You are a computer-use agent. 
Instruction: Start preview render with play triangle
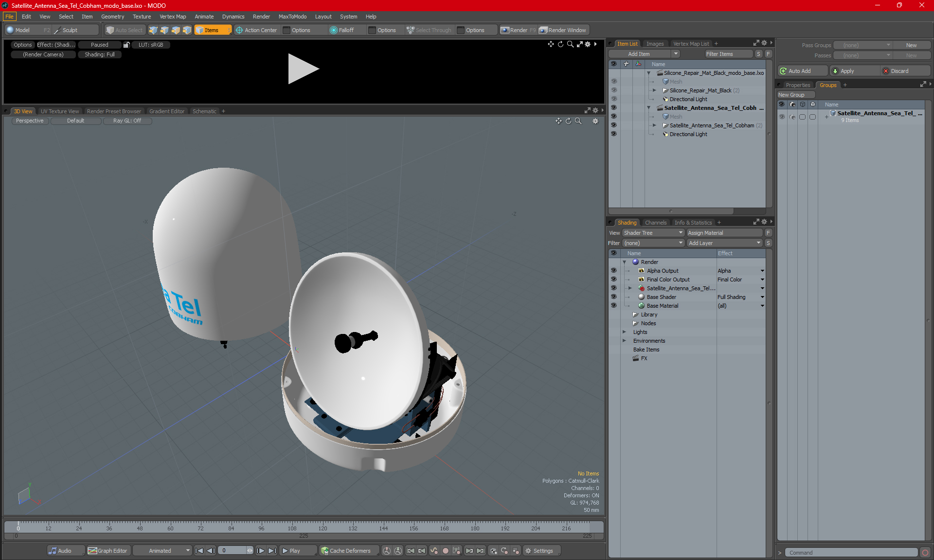[x=303, y=69]
